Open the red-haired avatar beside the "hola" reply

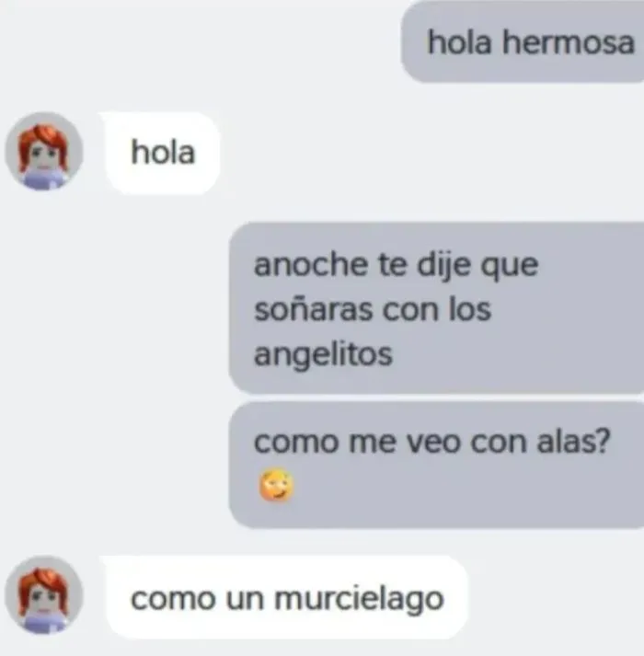(44, 151)
